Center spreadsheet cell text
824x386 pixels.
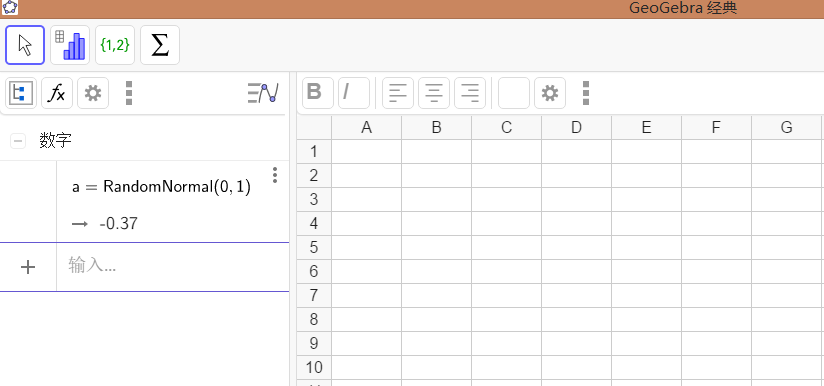coord(434,93)
